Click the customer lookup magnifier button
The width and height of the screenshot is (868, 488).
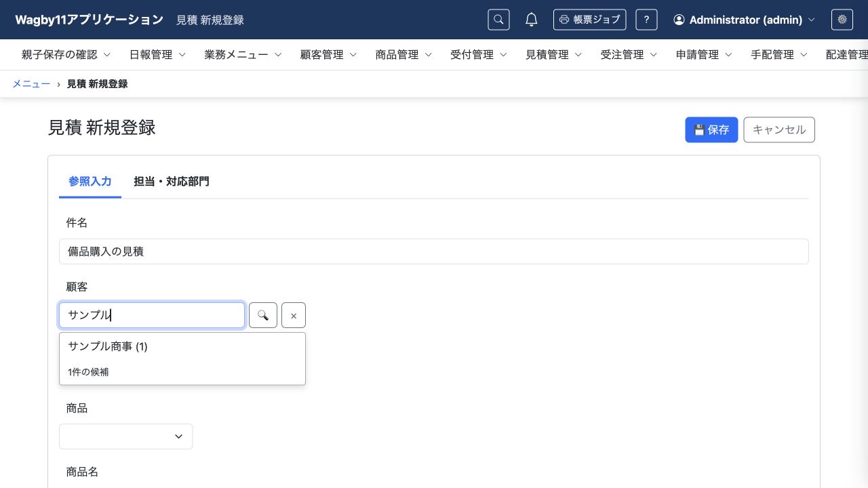pyautogui.click(x=263, y=315)
